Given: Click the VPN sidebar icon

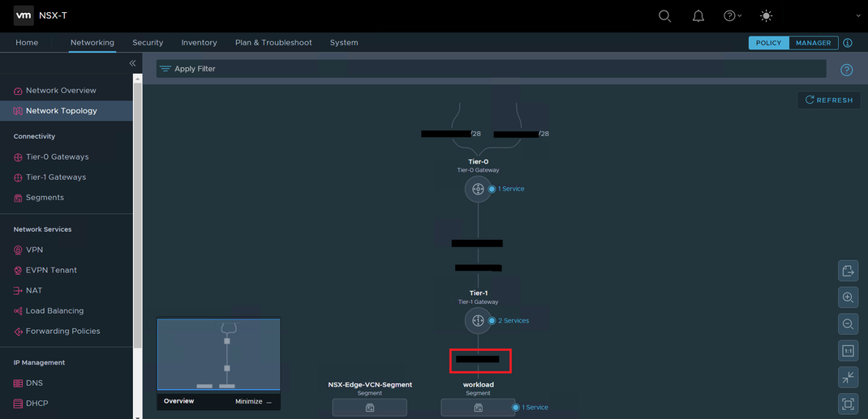Looking at the screenshot, I should [x=18, y=250].
